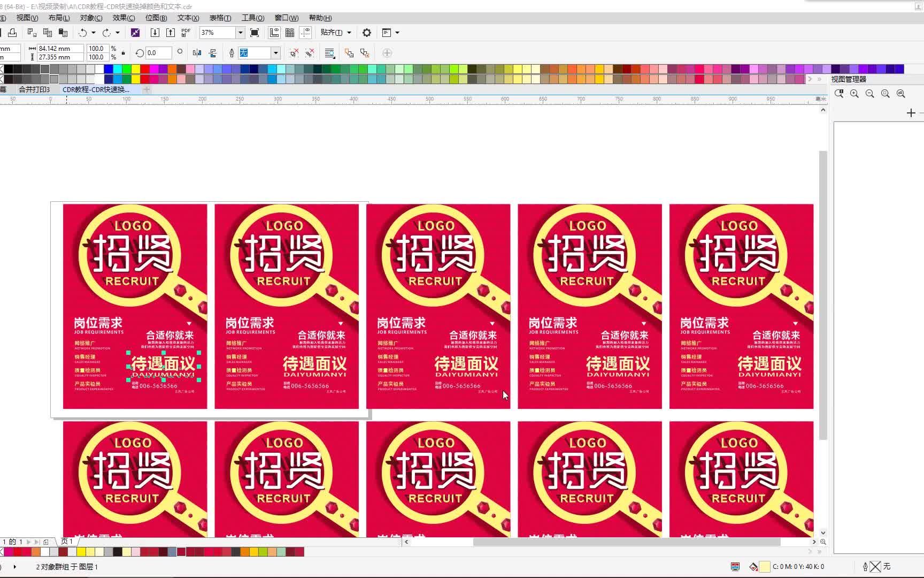Click the Export icon
924x578 pixels.
coord(170,33)
